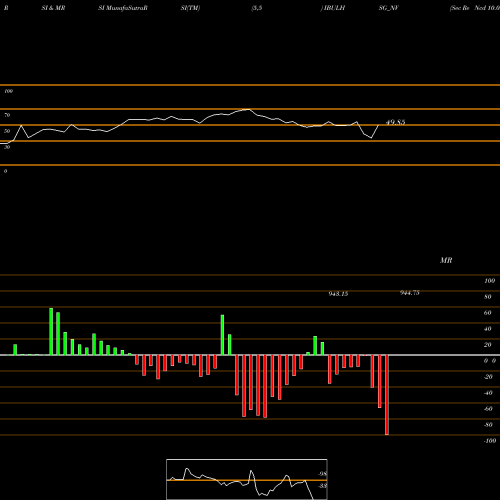Click the 'SI MunafaSutraR' header text

point(123,8)
